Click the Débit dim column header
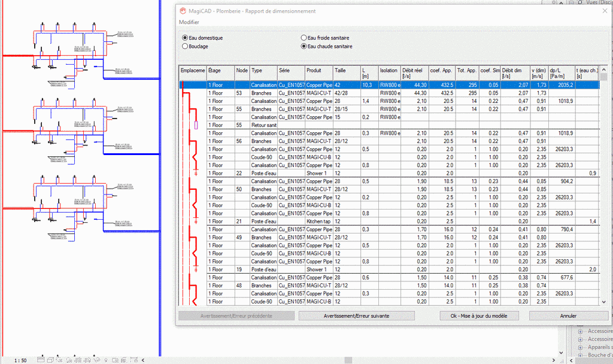 [x=515, y=73]
